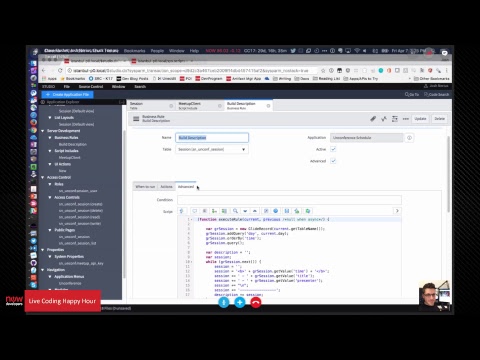The image size is (480, 360).
Task: Click the blue globe icon in script toolbar
Action: point(276,211)
